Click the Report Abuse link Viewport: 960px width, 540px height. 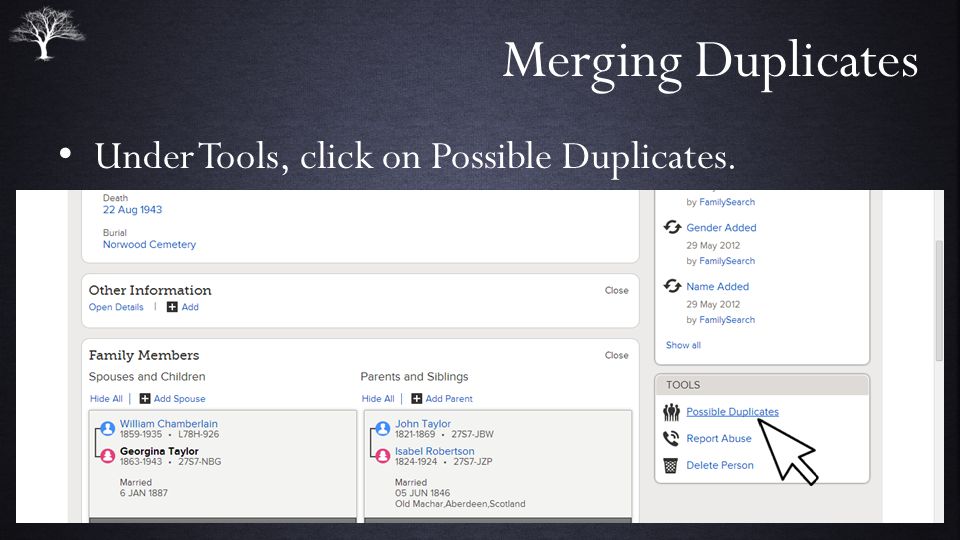pyautogui.click(x=719, y=438)
